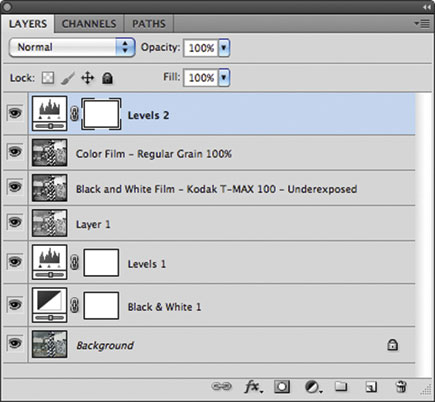Select the Layer 1 layer
The height and width of the screenshot is (402, 435).
tap(222, 223)
